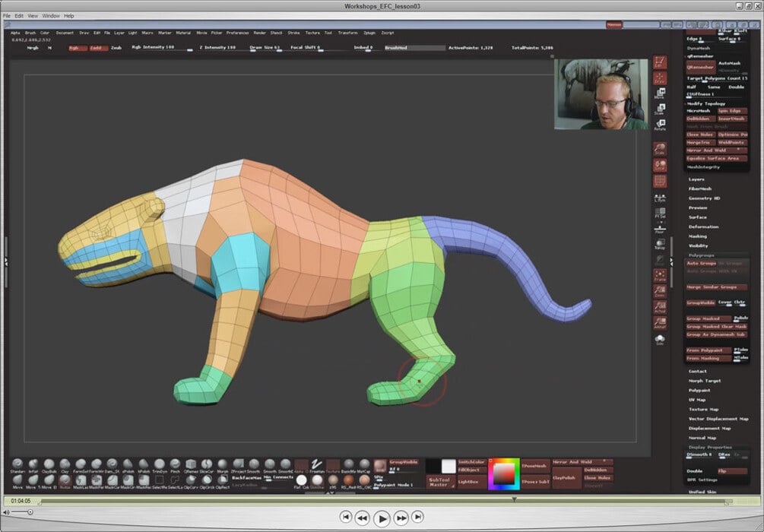
Task: Expand the Morph Target subpalette
Action: point(705,381)
